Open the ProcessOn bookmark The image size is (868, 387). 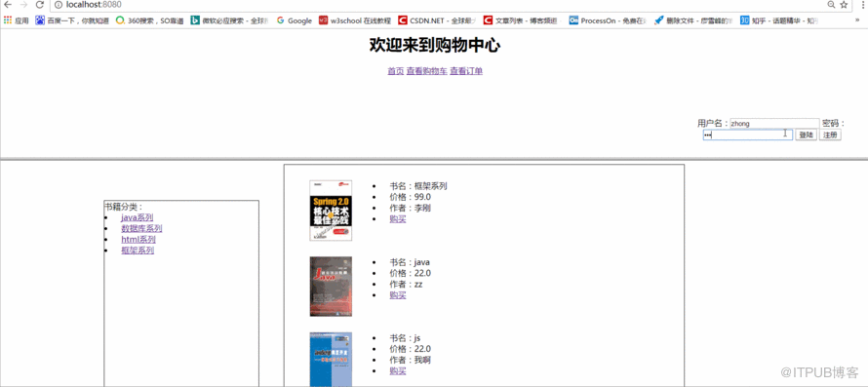coord(609,20)
